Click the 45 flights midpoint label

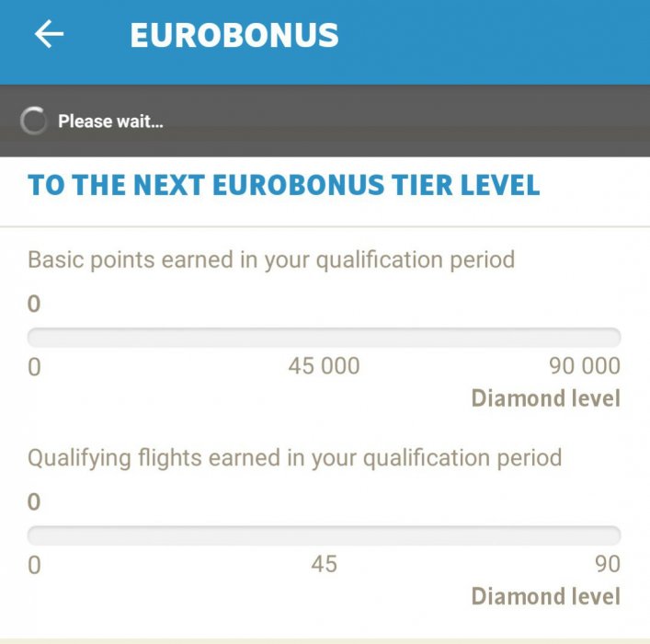324,564
